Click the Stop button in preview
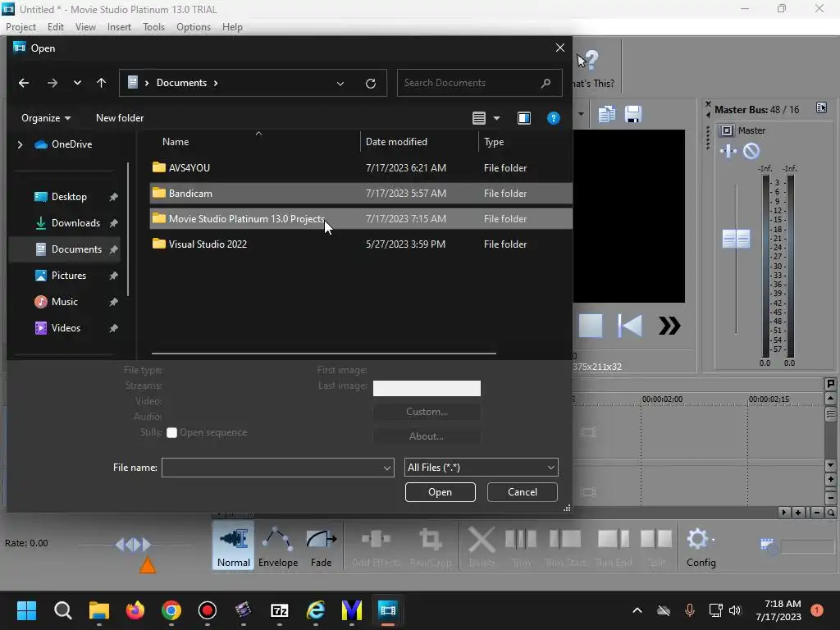The height and width of the screenshot is (630, 840). [x=591, y=325]
